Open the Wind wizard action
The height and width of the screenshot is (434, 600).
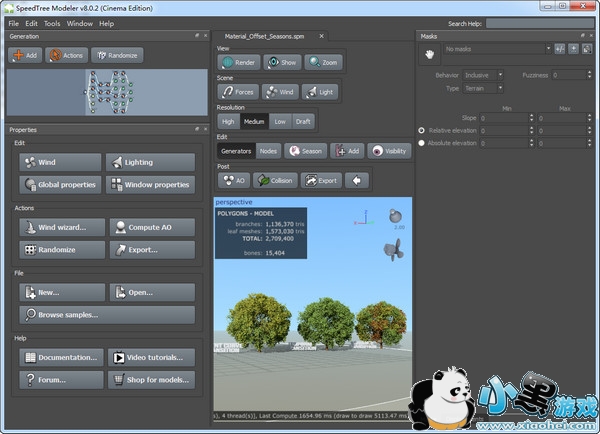[62, 227]
